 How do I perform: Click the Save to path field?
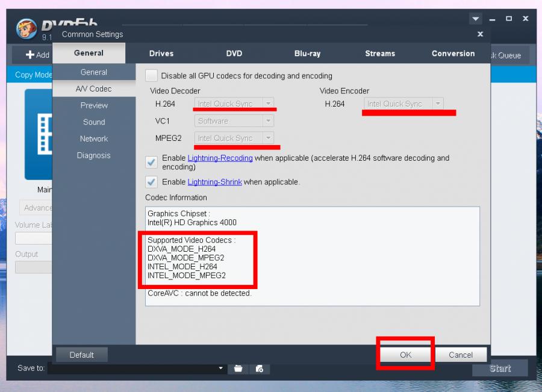point(137,369)
